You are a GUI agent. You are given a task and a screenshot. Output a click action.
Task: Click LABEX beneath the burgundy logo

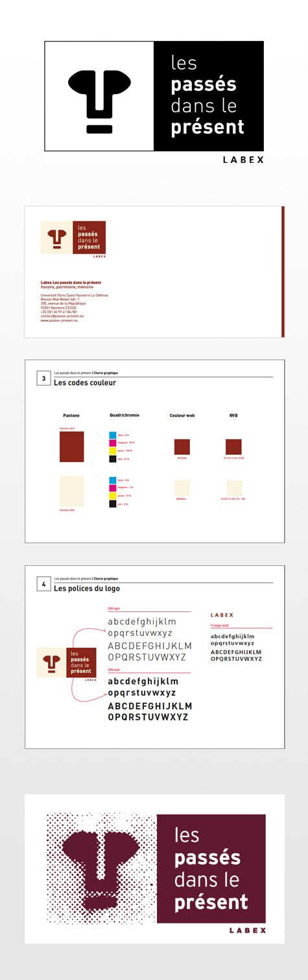248,930
